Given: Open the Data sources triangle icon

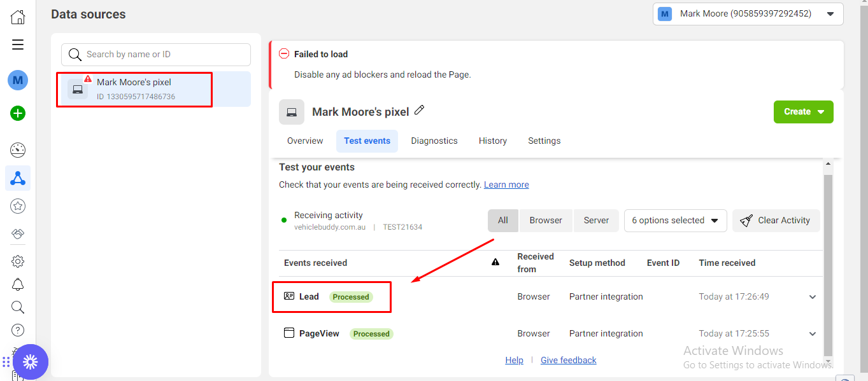Looking at the screenshot, I should 18,178.
